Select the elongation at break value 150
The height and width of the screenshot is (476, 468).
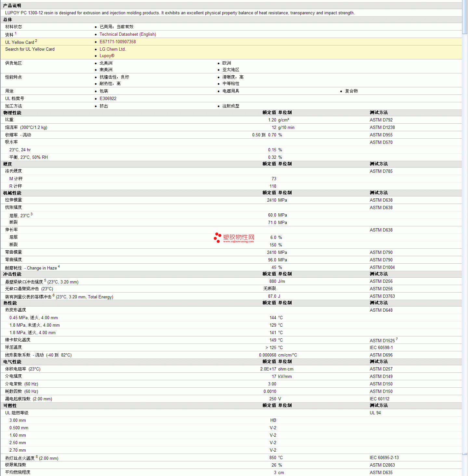273,245
